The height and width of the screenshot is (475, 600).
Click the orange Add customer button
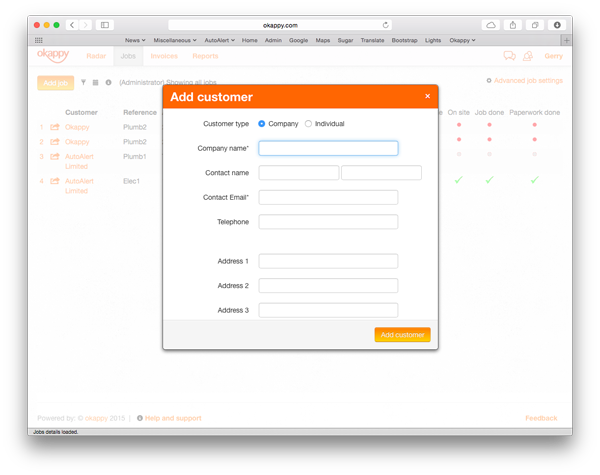point(403,335)
